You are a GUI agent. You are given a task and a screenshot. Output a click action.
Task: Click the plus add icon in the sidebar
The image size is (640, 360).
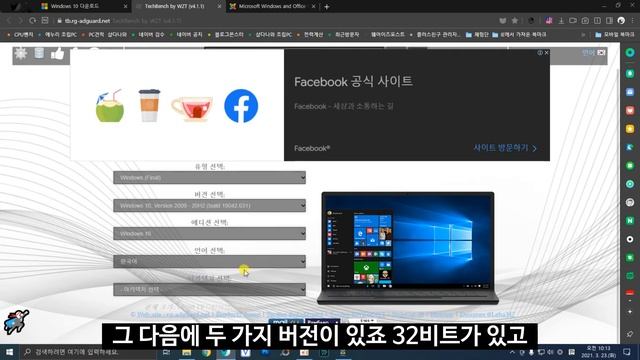click(630, 311)
